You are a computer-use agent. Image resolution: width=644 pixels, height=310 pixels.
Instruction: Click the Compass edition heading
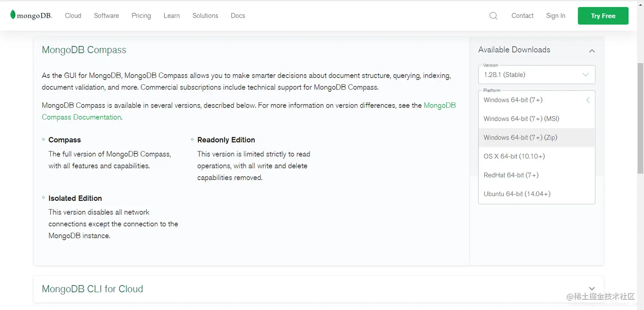point(65,140)
